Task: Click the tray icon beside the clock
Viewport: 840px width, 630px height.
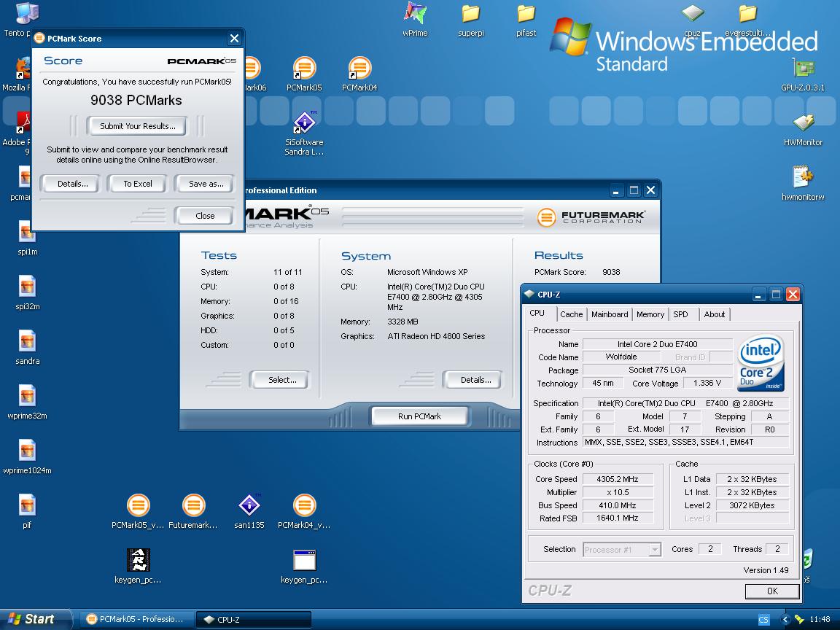Action: coord(799,620)
